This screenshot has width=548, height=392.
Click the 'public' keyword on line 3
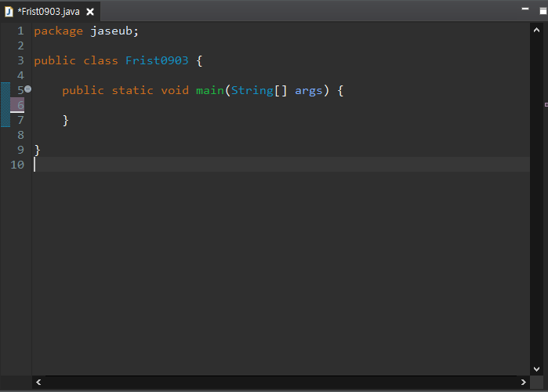tap(55, 61)
